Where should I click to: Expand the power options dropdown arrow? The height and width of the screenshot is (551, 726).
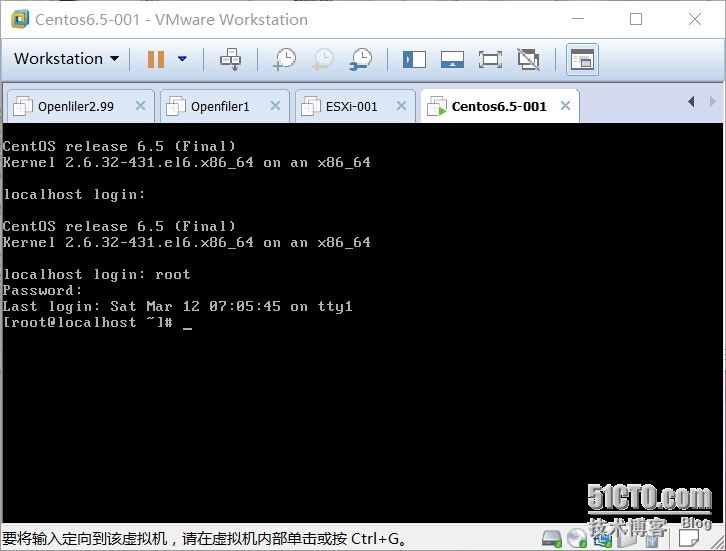(182, 59)
